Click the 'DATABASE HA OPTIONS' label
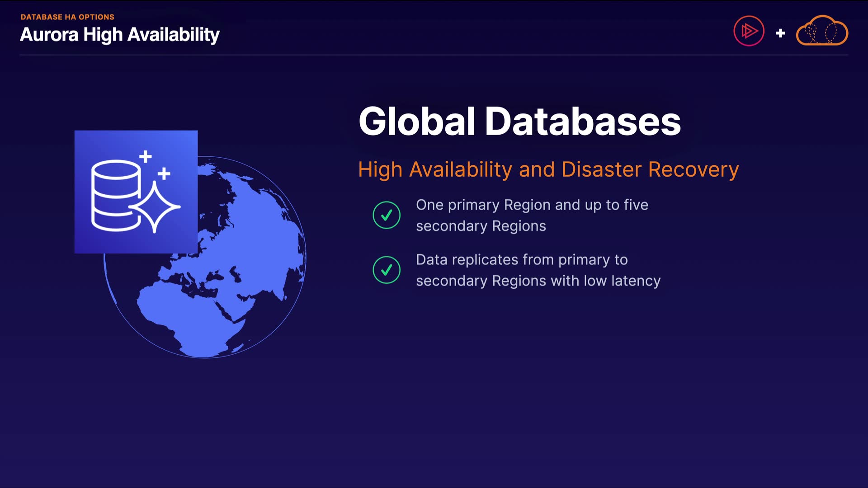The height and width of the screenshot is (488, 868). [67, 17]
